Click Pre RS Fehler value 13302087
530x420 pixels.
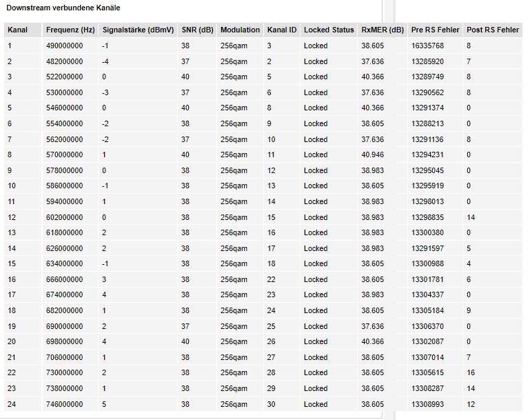[x=427, y=341]
